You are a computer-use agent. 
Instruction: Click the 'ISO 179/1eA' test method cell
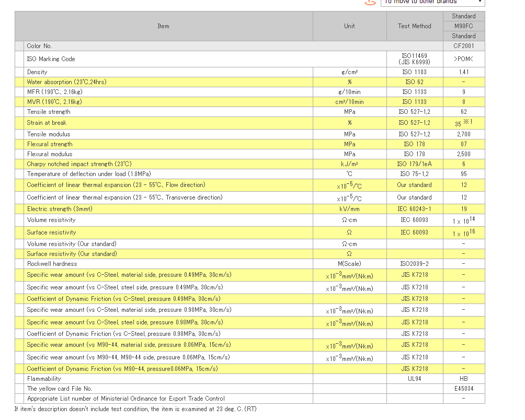click(x=415, y=164)
